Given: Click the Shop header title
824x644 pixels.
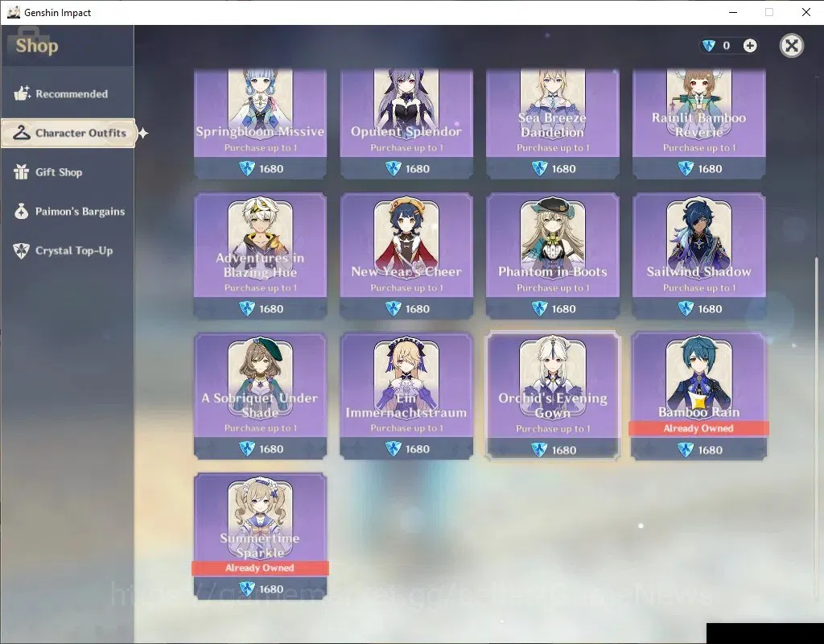Looking at the screenshot, I should coord(37,46).
